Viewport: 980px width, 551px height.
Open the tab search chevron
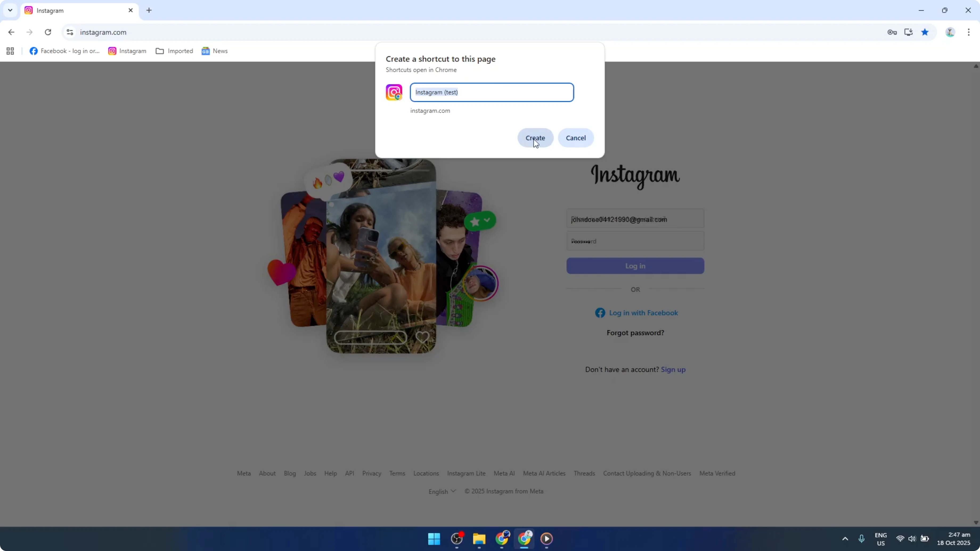[x=10, y=10]
